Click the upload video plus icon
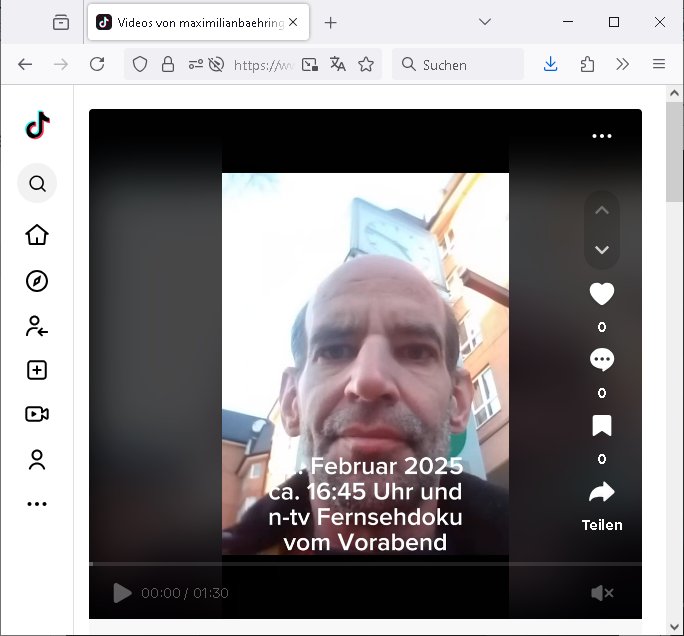684x636 pixels. 37,370
